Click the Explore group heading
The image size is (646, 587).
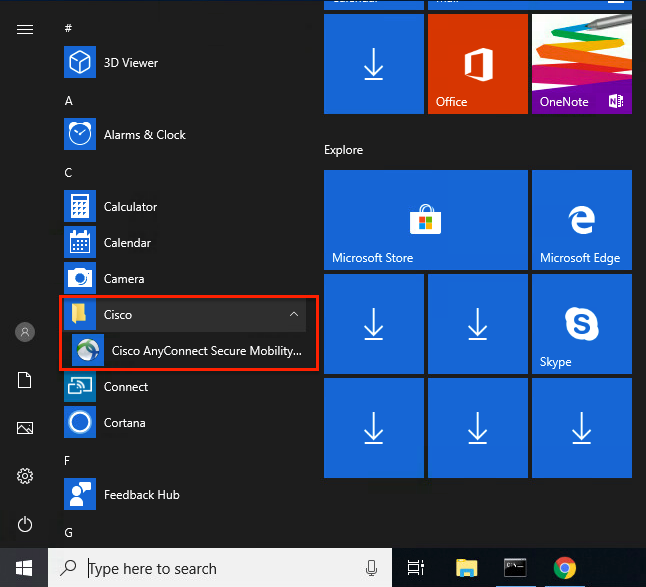[343, 150]
